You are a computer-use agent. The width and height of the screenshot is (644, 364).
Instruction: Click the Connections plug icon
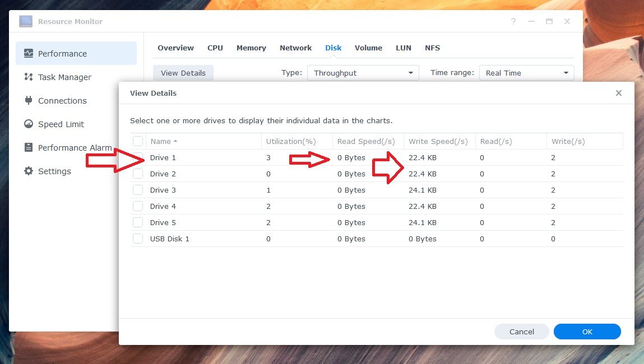coord(28,101)
